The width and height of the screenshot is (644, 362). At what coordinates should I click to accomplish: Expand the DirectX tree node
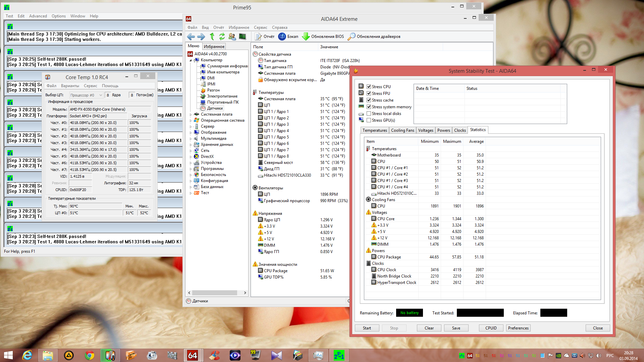click(x=191, y=157)
